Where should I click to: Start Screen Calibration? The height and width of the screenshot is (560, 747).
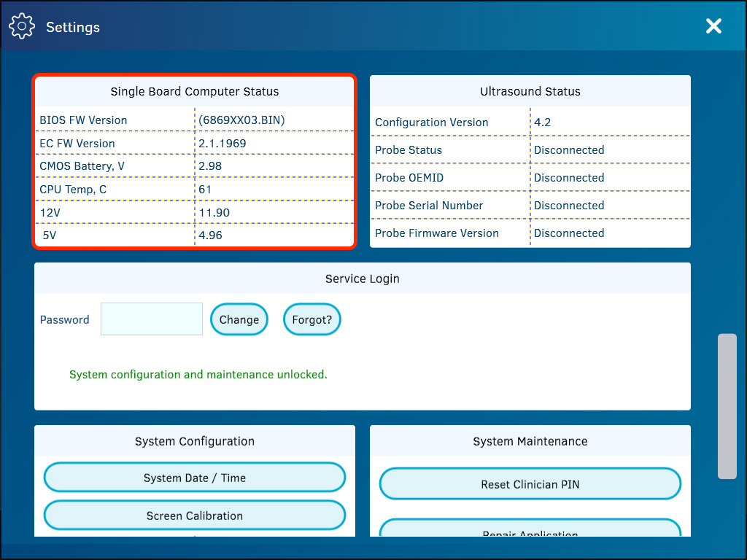[194, 515]
